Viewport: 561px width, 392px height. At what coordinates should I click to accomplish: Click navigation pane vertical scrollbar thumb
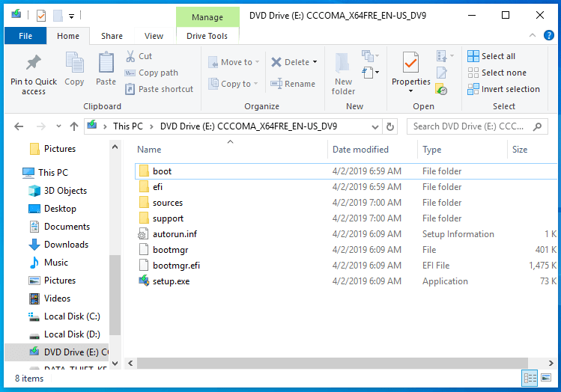[115, 295]
